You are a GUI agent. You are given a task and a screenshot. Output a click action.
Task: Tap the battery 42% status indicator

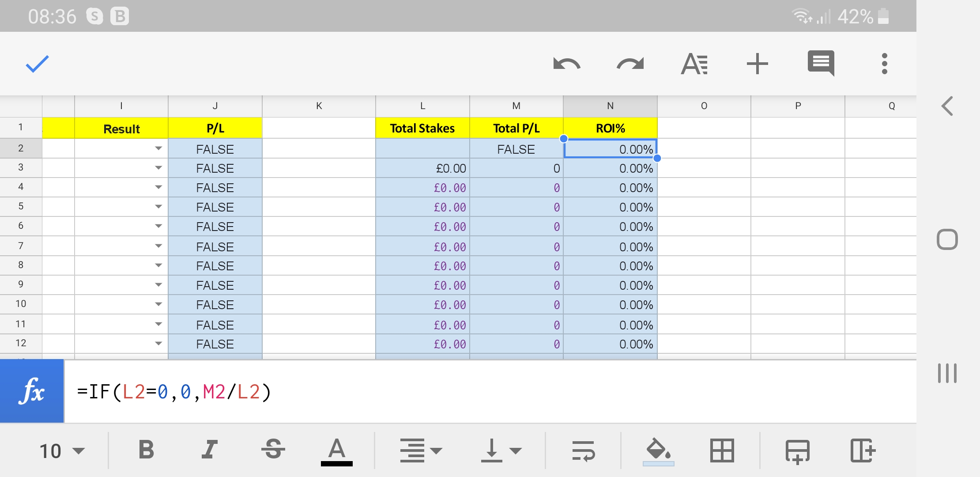[863, 16]
